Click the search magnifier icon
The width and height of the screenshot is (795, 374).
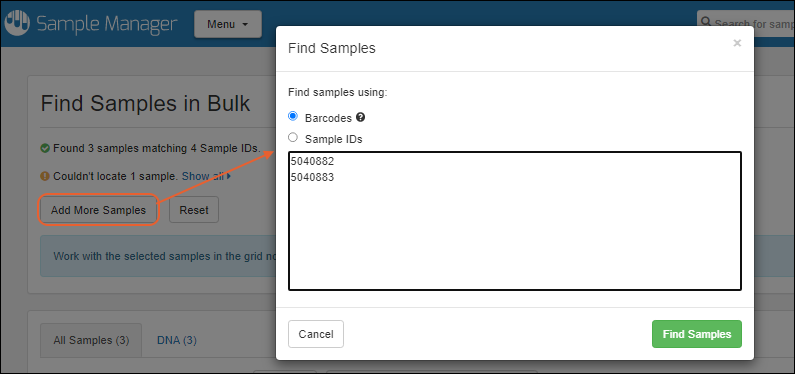[x=705, y=22]
